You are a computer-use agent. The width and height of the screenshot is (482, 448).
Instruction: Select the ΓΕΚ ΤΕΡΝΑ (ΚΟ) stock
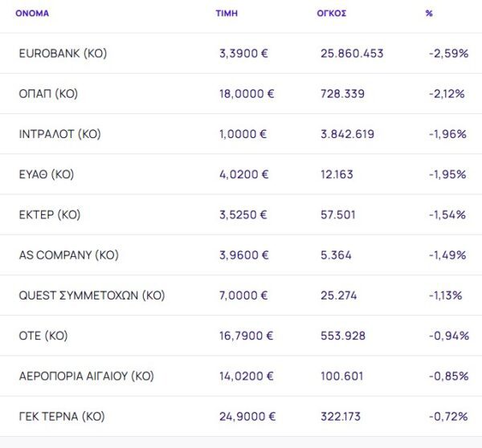[x=62, y=417]
